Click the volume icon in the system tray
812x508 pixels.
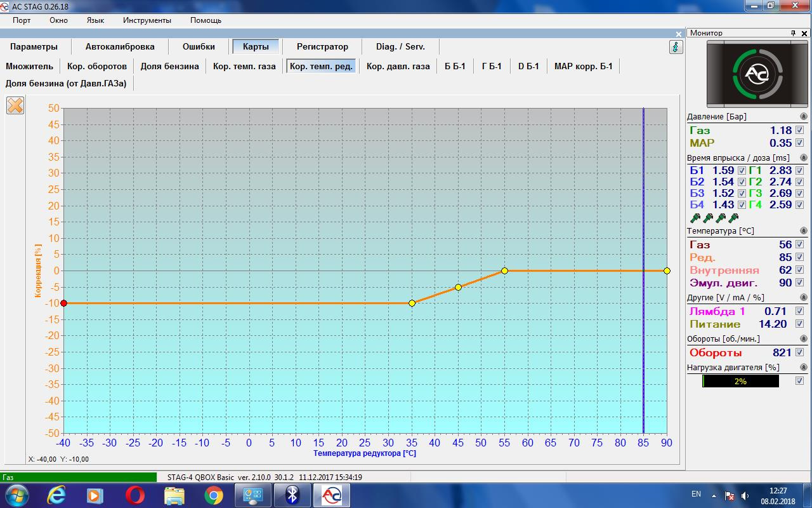pos(745,495)
